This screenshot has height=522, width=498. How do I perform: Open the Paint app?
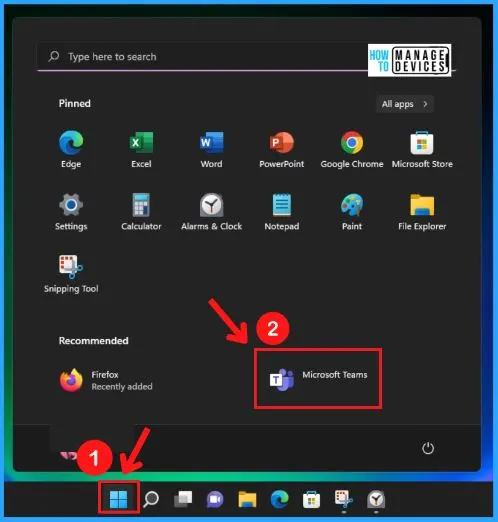click(x=352, y=211)
